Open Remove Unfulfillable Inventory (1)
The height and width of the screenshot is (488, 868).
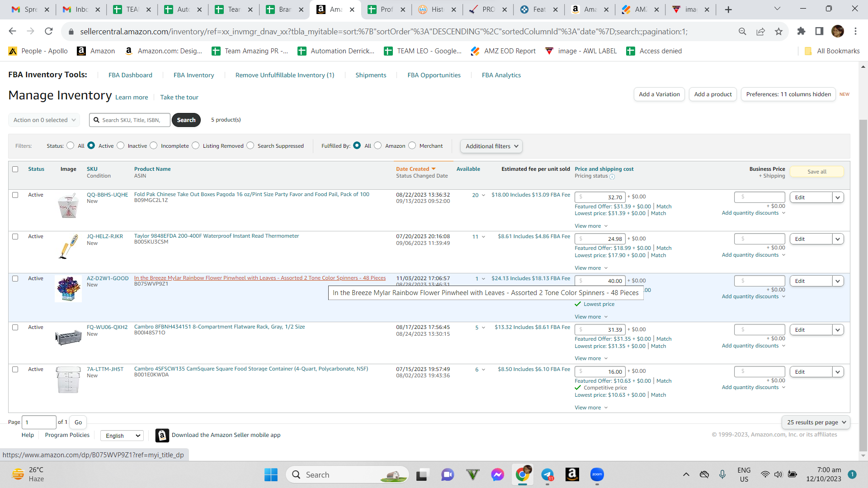[285, 75]
